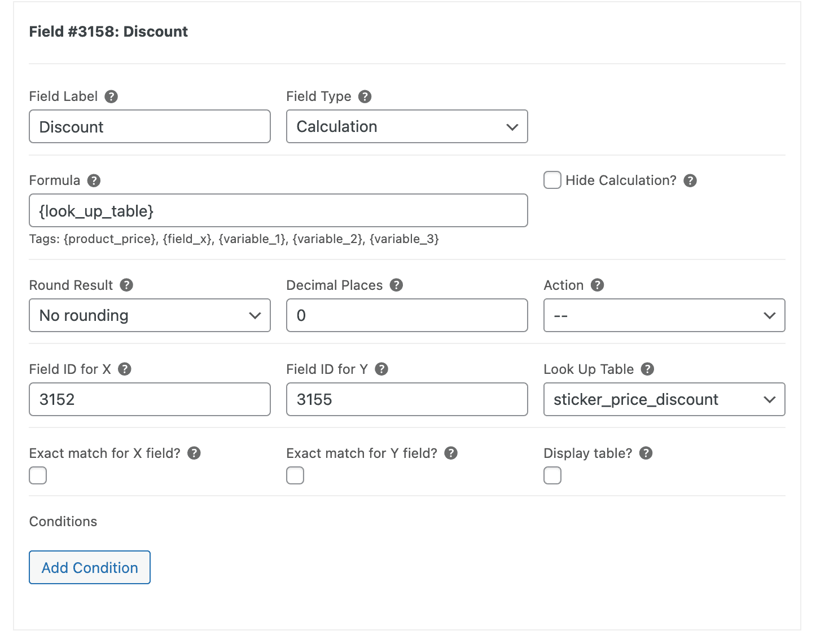Image resolution: width=816 pixels, height=644 pixels.
Task: Click help icon for Exact match Y field
Action: click(x=451, y=453)
